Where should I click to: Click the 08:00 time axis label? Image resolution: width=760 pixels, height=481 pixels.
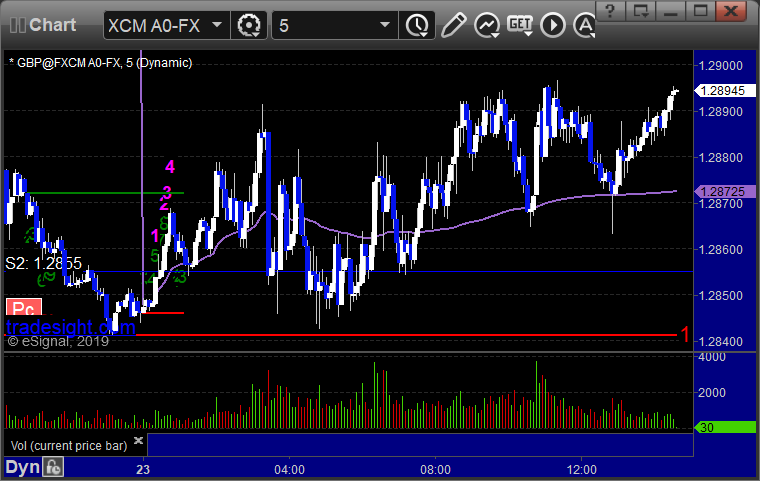(435, 470)
